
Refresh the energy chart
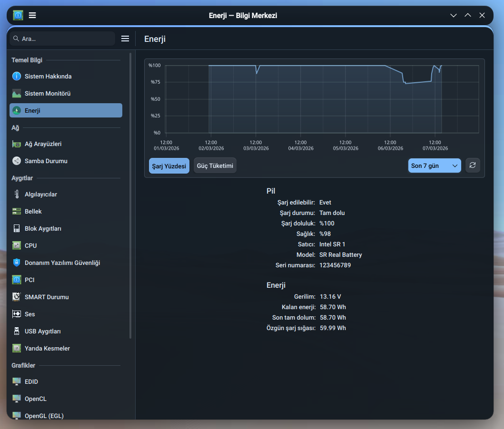[473, 166]
